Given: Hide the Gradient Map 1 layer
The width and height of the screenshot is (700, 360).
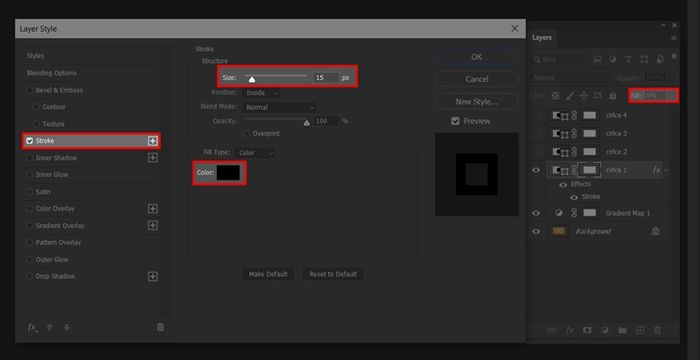Looking at the screenshot, I should pos(536,213).
